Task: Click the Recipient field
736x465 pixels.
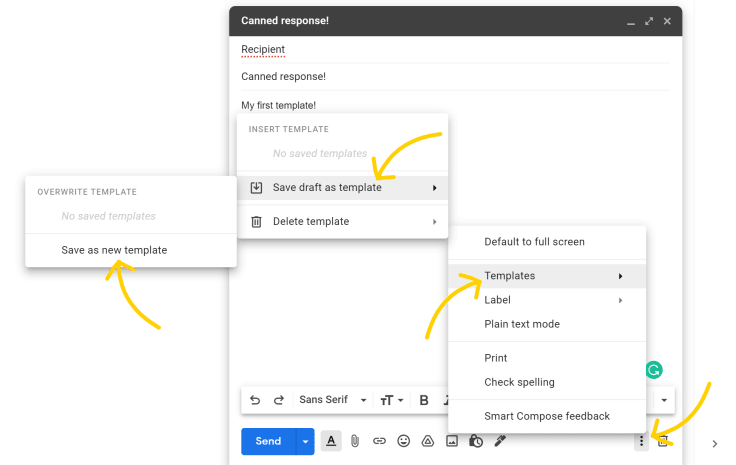Action: [x=455, y=49]
